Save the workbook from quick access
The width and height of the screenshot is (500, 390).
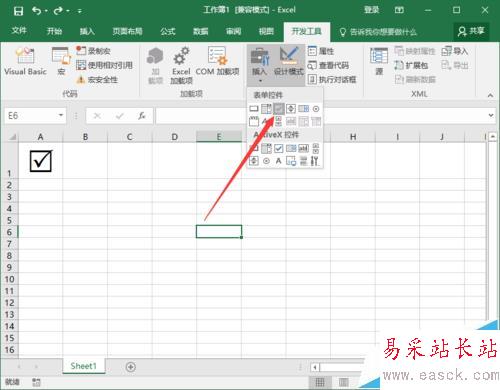18,11
